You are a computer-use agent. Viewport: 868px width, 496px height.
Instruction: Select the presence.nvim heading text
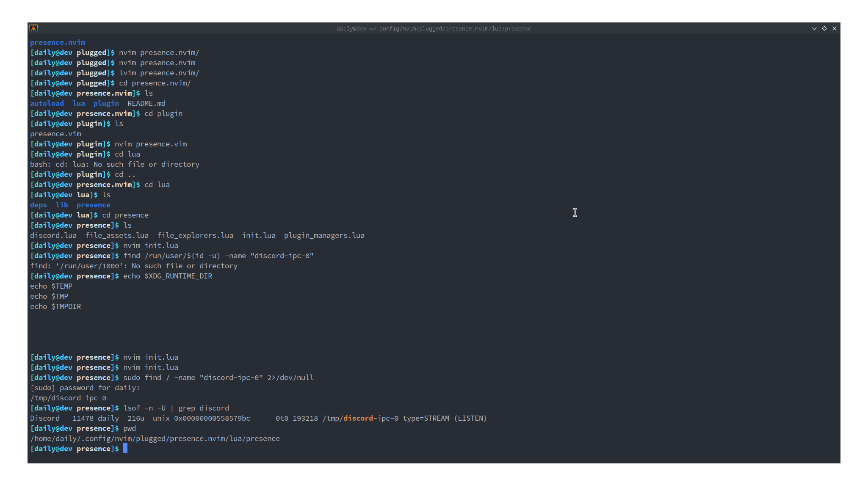click(x=58, y=42)
